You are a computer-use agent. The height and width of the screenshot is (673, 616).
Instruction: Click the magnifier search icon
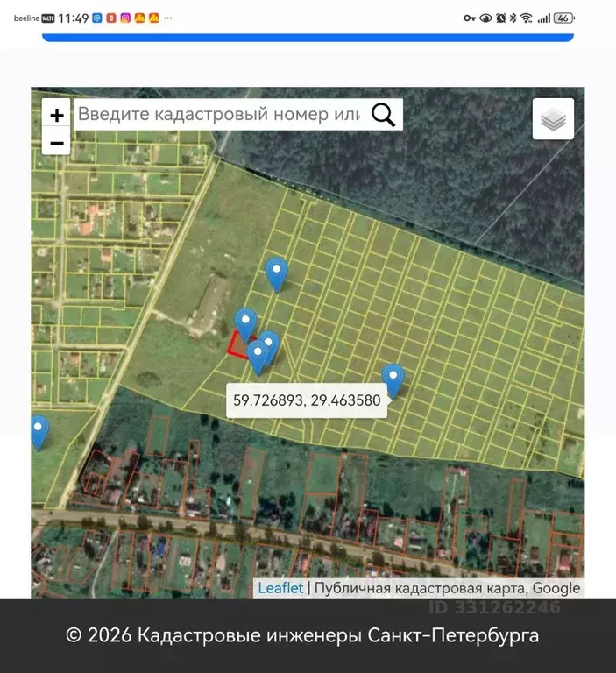383,115
